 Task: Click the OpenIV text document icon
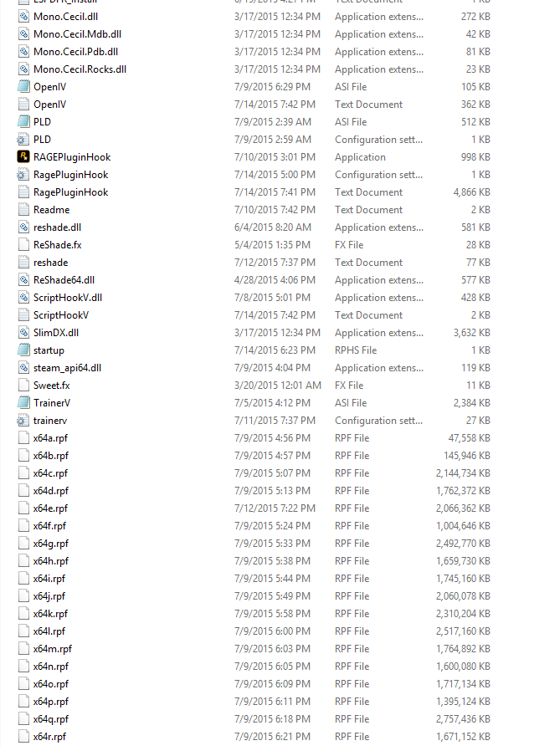pos(23,105)
